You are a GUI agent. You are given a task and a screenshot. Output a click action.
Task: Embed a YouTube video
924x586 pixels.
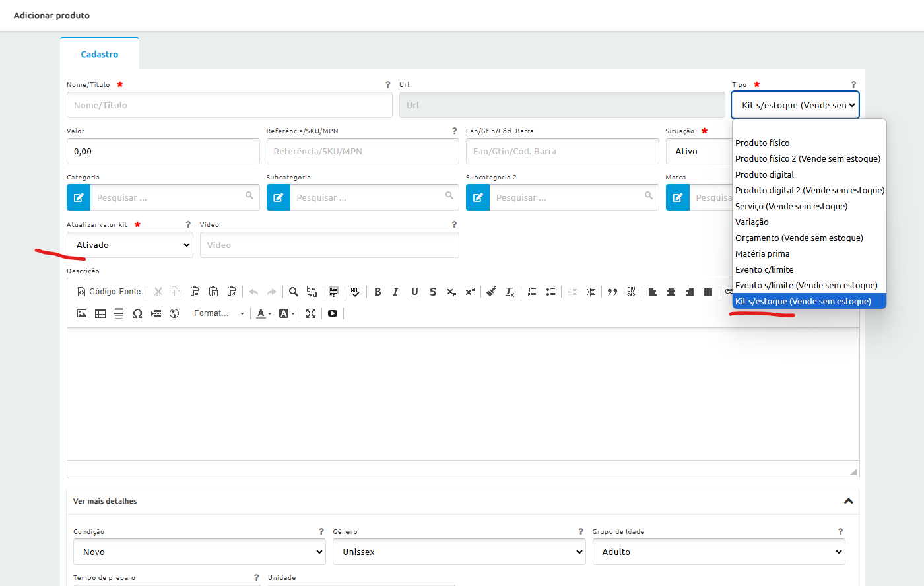click(333, 313)
